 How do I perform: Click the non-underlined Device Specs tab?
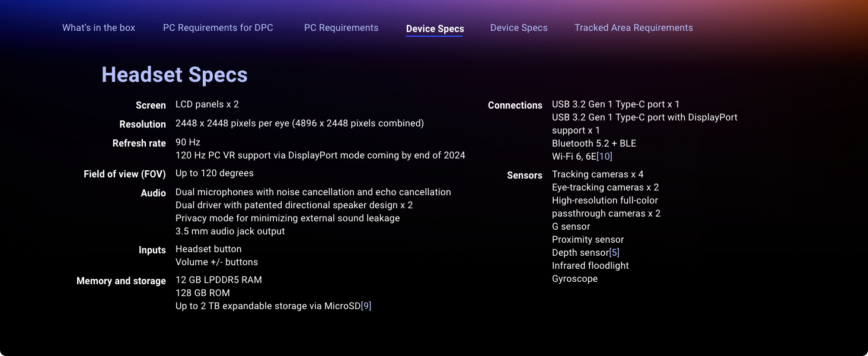pyautogui.click(x=519, y=28)
